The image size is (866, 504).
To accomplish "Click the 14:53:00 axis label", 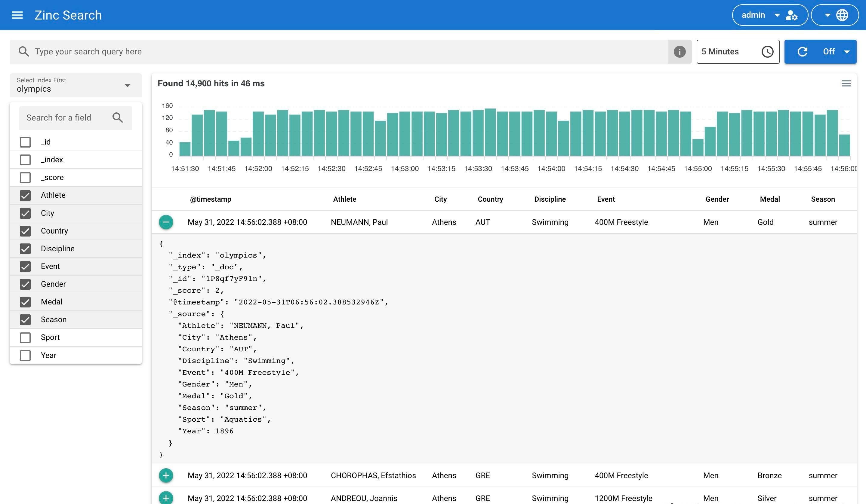I will 405,169.
